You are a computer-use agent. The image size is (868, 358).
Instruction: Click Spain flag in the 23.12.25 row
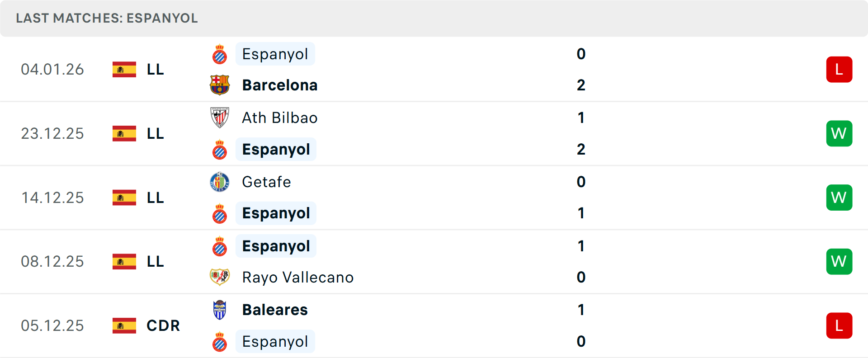click(124, 133)
